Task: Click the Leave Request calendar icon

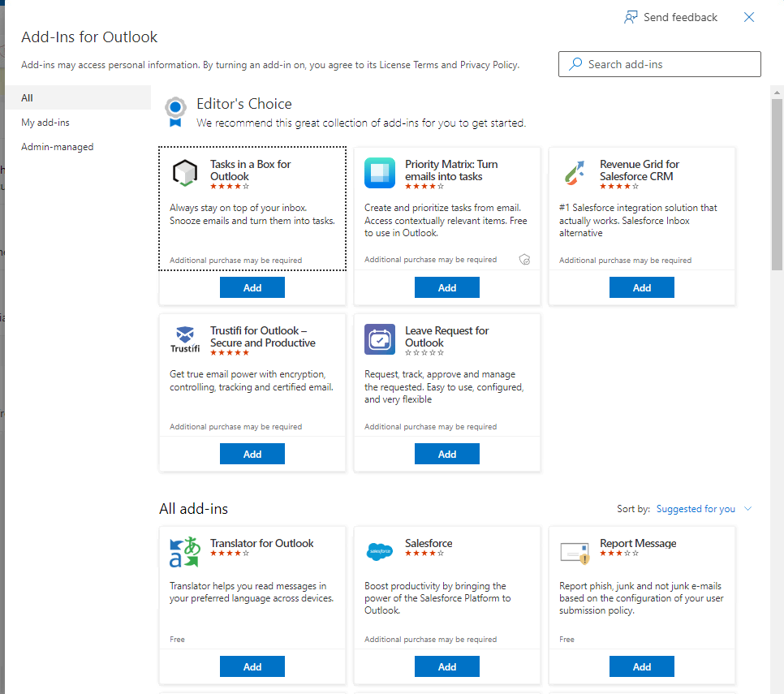Action: tap(380, 339)
